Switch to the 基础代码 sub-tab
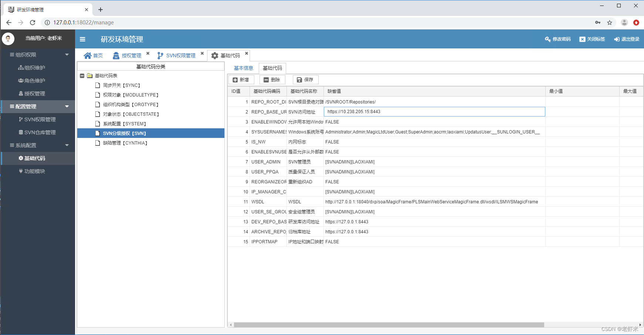This screenshot has width=644, height=335. click(x=272, y=68)
